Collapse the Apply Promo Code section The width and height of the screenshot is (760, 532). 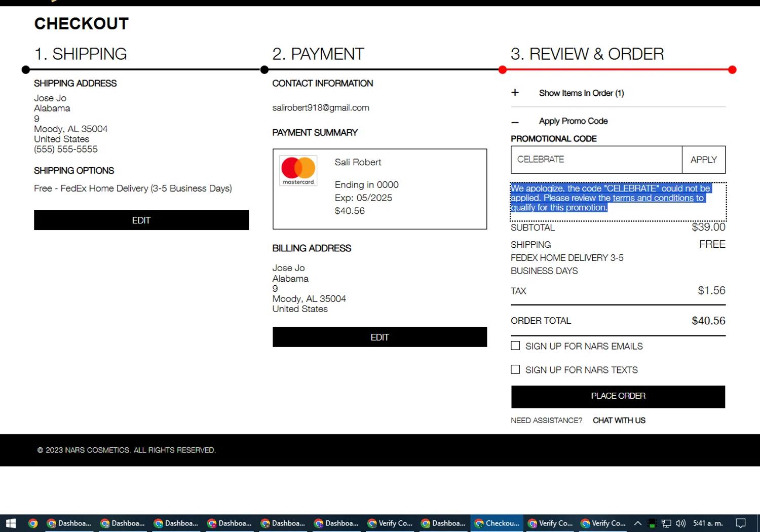tap(515, 122)
